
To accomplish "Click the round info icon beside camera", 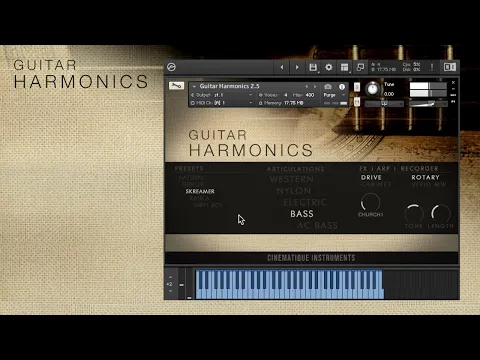I will pyautogui.click(x=342, y=87).
